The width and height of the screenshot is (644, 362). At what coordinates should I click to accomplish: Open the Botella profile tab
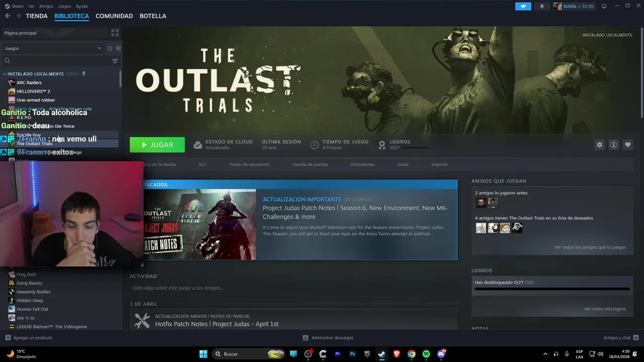click(153, 16)
